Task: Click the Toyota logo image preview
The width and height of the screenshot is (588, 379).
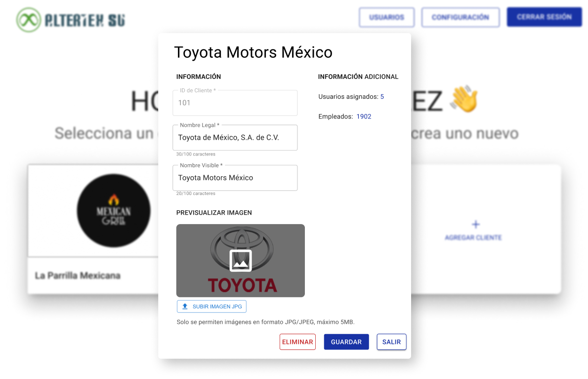Action: [x=240, y=261]
